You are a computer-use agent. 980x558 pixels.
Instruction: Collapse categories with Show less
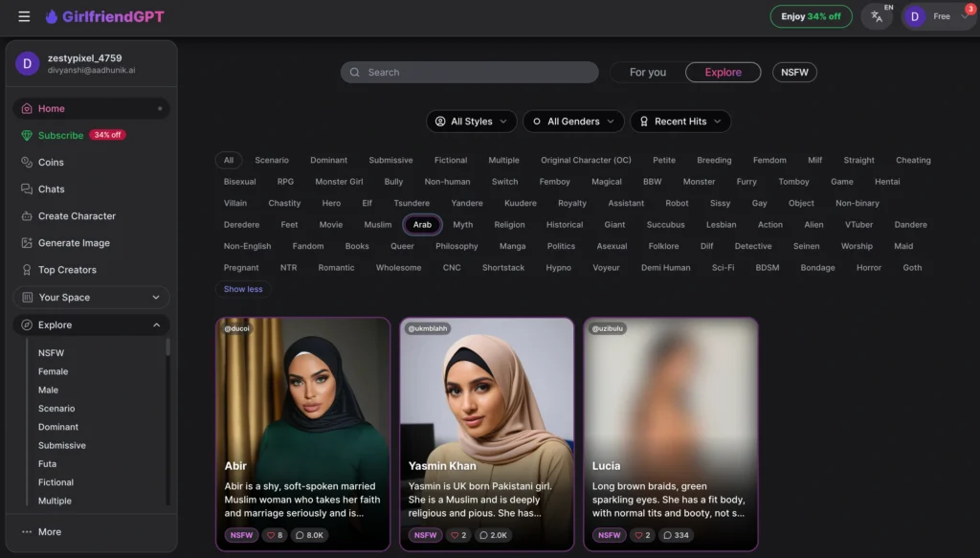coord(243,289)
